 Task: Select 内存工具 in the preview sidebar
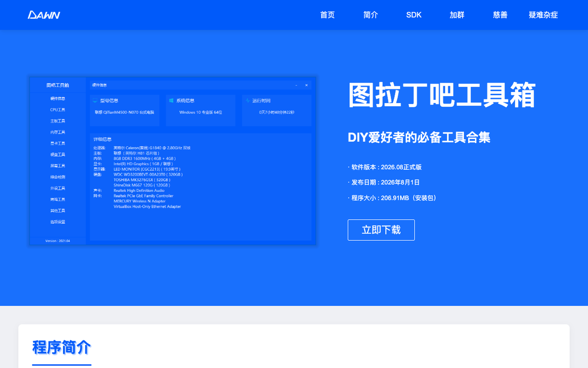[58, 132]
